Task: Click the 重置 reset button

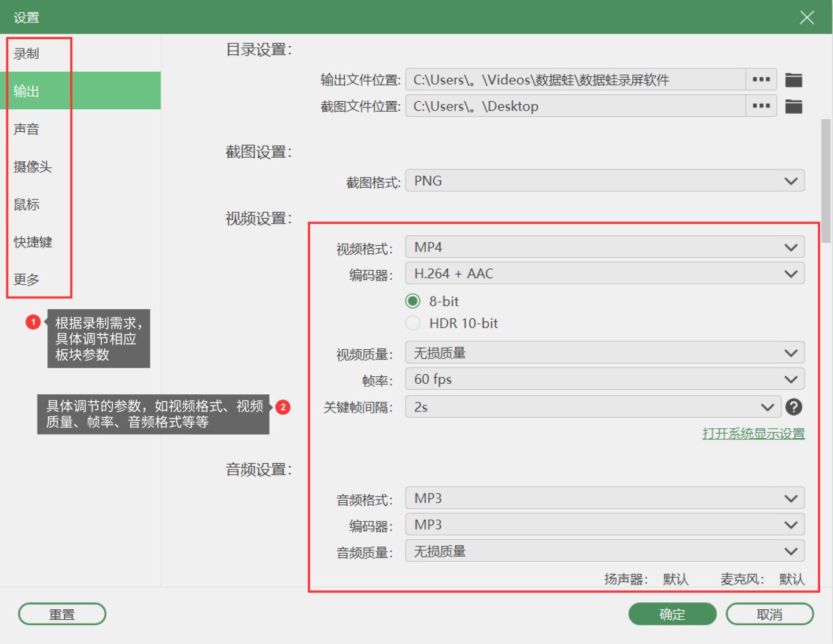Action: 62,614
